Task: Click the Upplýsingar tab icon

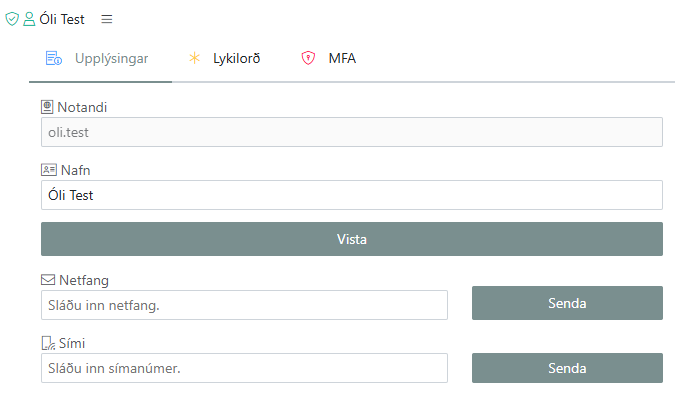Action: pyautogui.click(x=54, y=59)
